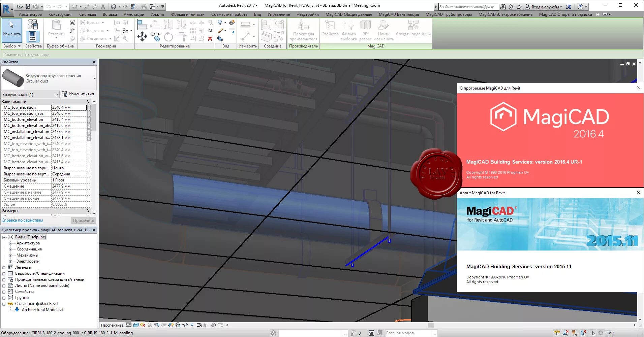
Task: Open Help with the question mark icon
Action: [580, 7]
